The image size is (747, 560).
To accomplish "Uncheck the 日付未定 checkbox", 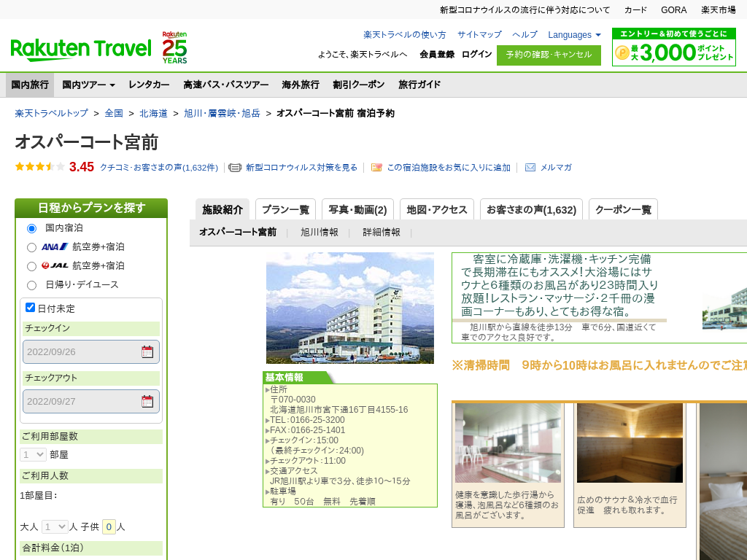I will pos(30,308).
